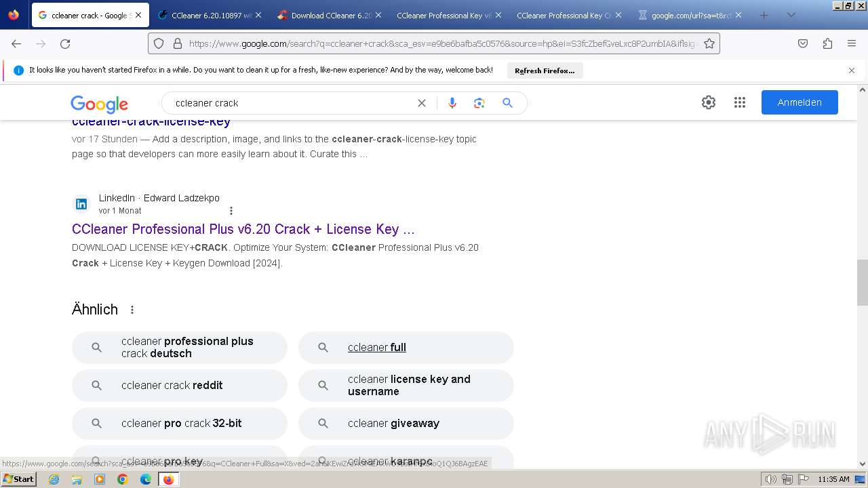Open the Firefox extensions puzzle icon
The height and width of the screenshot is (488, 868).
(827, 43)
